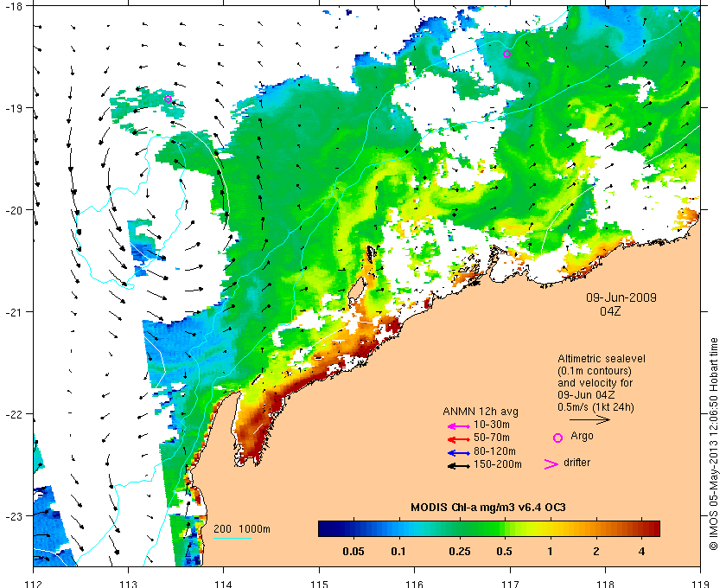Click the colorbar tick label 1

pos(550,552)
